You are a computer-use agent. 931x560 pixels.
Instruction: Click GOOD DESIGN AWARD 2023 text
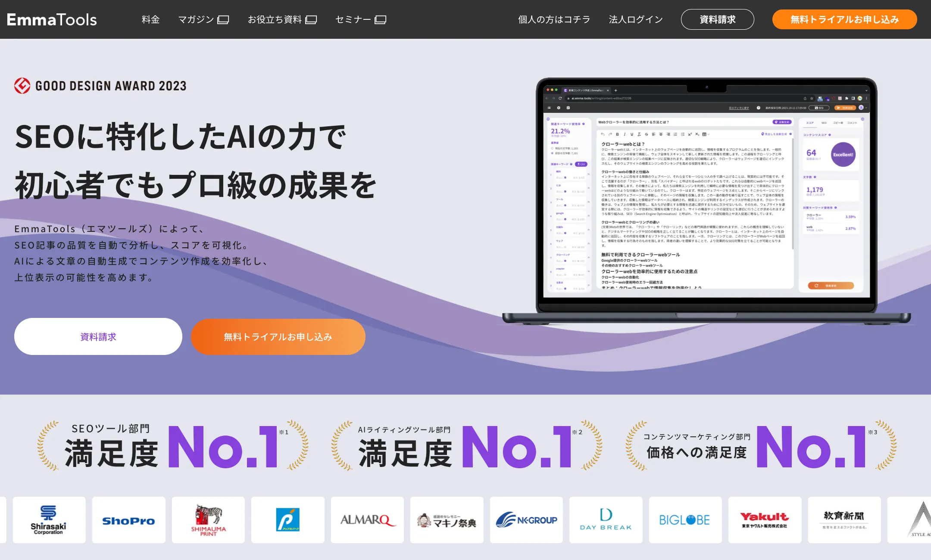pos(111,86)
